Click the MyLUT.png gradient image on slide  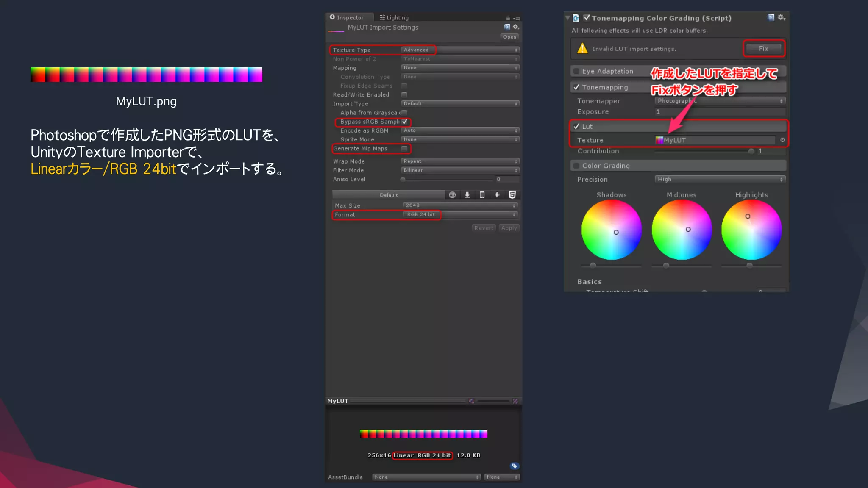coord(146,75)
